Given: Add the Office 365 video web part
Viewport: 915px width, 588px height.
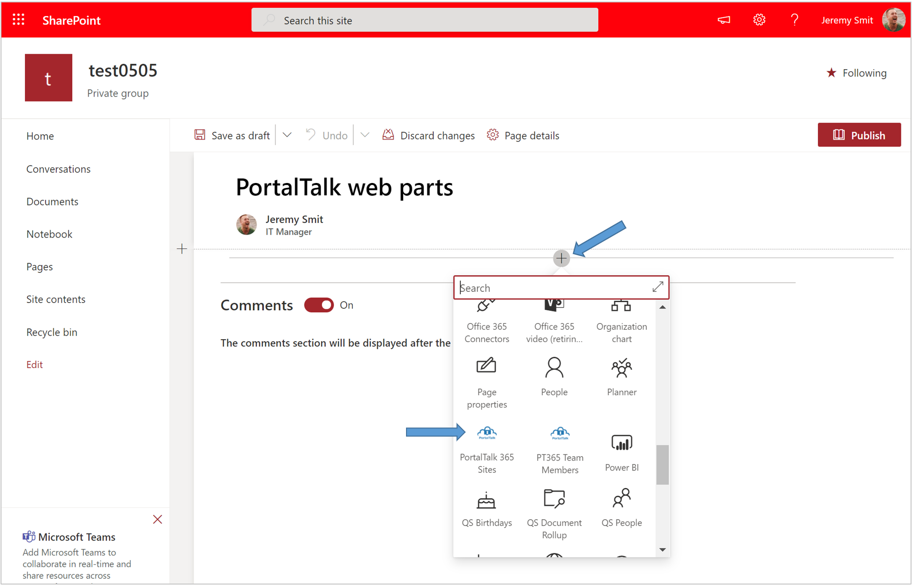Looking at the screenshot, I should [554, 322].
